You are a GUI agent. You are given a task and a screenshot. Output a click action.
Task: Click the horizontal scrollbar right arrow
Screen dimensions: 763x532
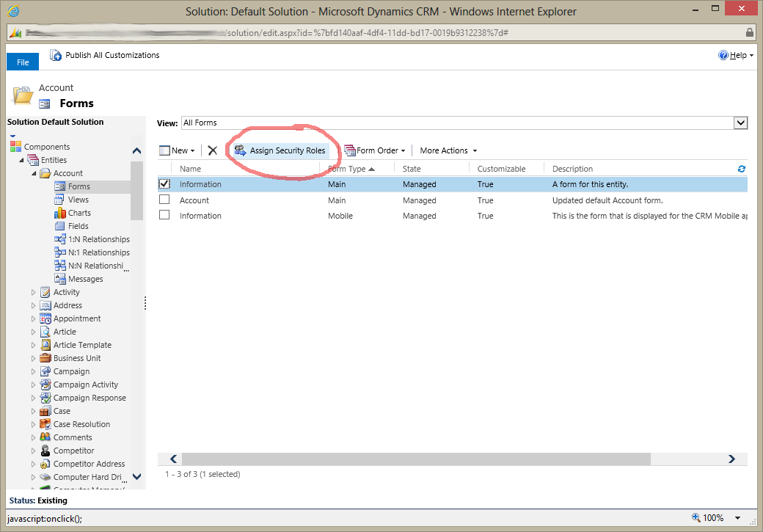pos(731,459)
